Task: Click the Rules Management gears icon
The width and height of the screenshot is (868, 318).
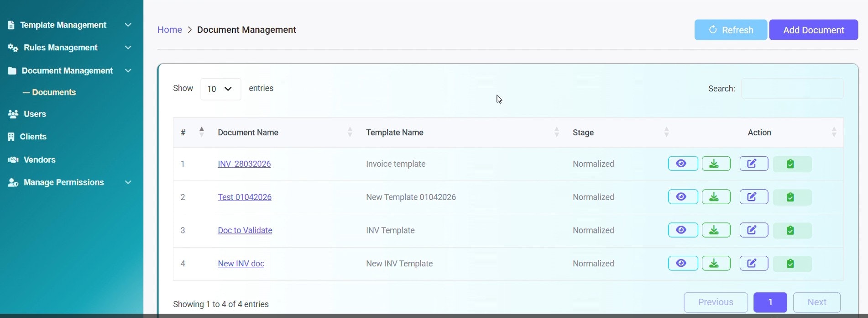Action: (x=13, y=48)
